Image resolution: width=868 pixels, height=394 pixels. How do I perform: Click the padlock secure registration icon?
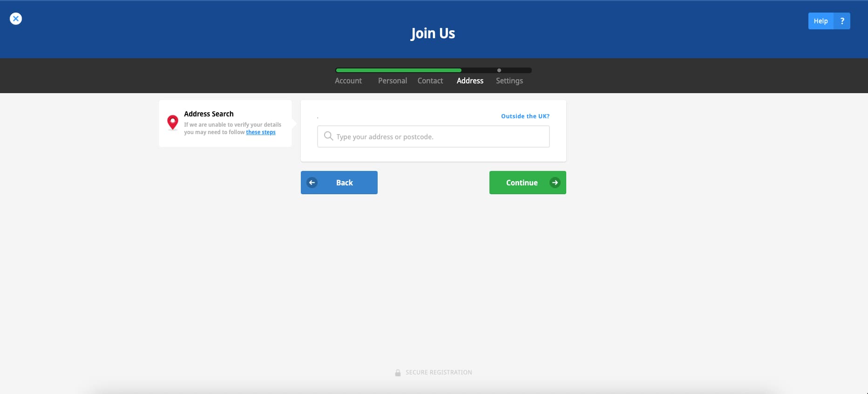click(x=398, y=373)
